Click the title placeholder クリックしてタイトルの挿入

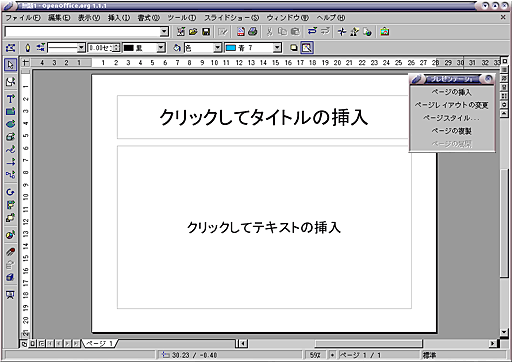click(263, 117)
